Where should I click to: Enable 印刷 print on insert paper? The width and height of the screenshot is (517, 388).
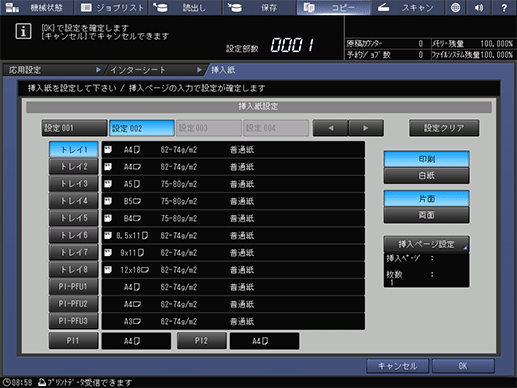(x=427, y=159)
